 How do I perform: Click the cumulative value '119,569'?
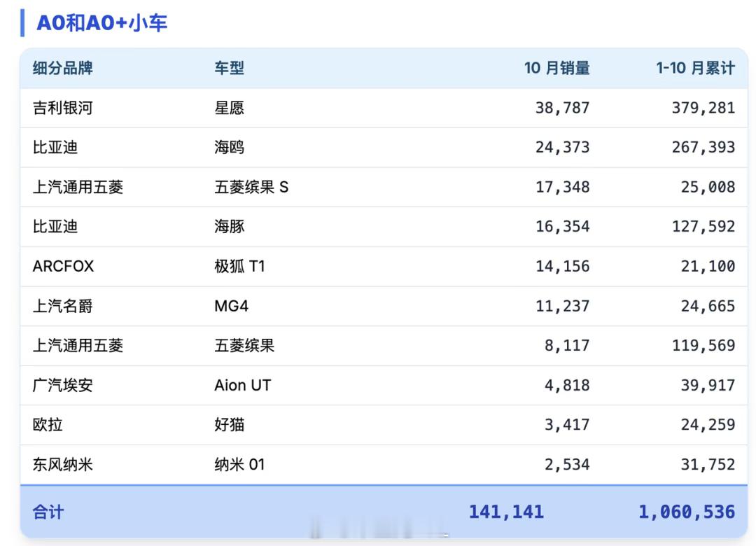[x=703, y=346]
